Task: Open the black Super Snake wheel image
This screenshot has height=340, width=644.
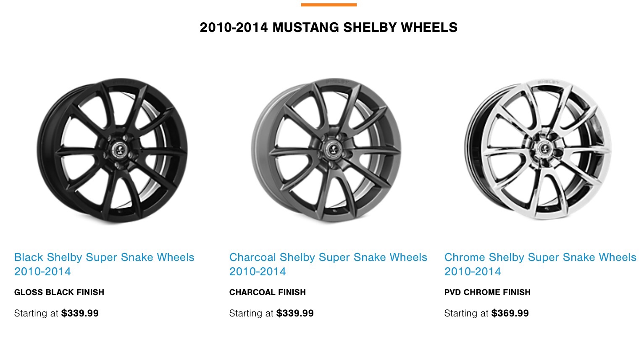Action: pyautogui.click(x=112, y=150)
